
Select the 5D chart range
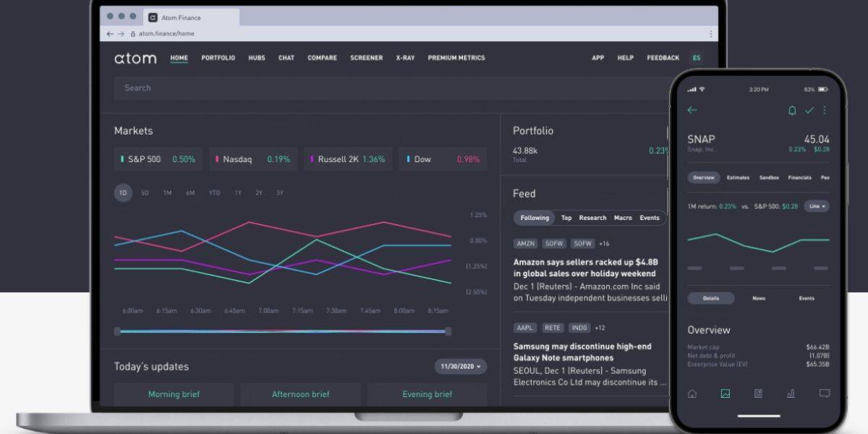pyautogui.click(x=145, y=193)
